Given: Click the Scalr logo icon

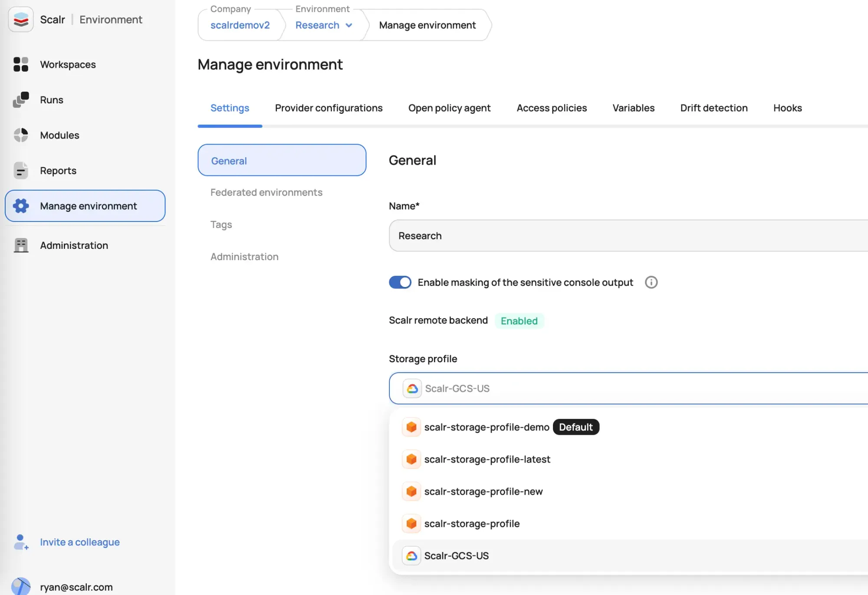Looking at the screenshot, I should 21,20.
